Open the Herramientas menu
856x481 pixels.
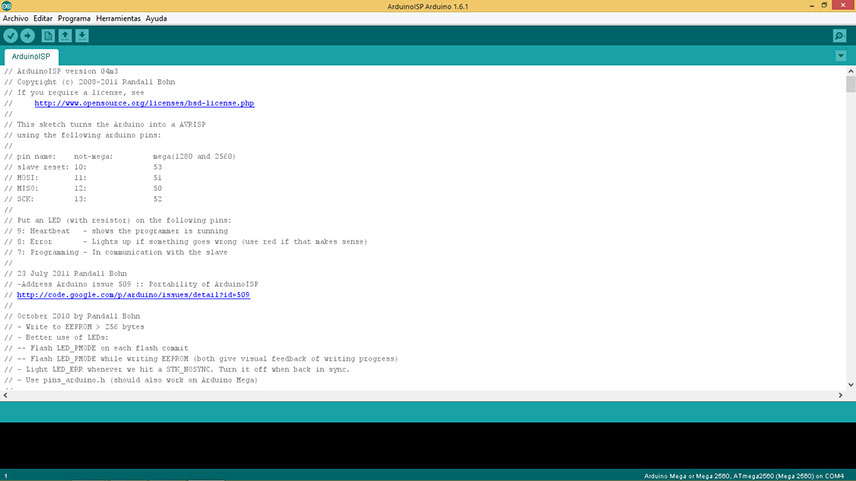coord(118,19)
